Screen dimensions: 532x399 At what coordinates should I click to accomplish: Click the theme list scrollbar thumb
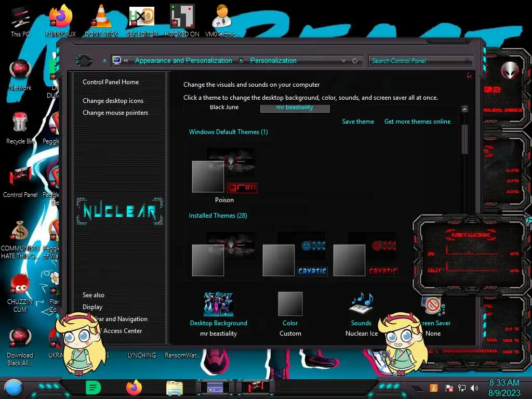tap(465, 138)
